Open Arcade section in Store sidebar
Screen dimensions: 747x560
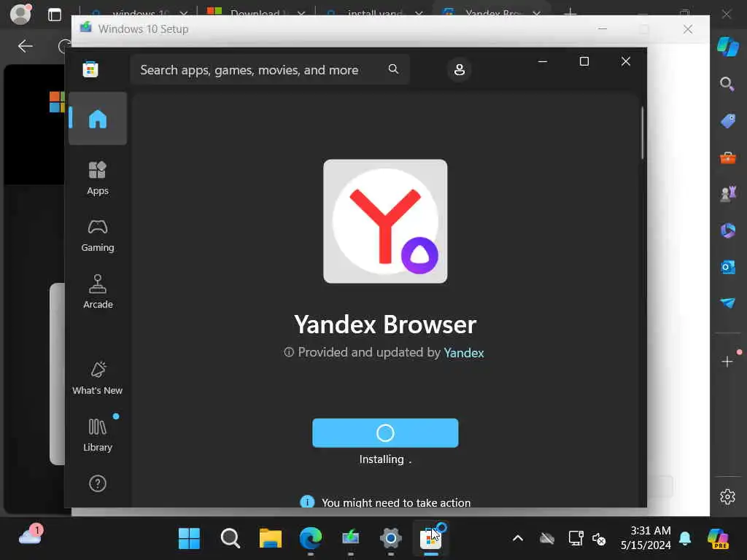pos(98,292)
